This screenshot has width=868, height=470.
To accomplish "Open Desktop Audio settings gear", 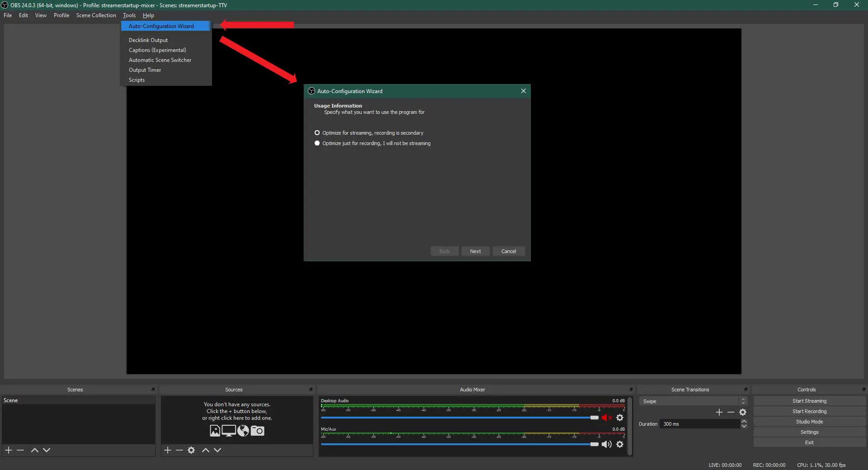I will [x=620, y=418].
